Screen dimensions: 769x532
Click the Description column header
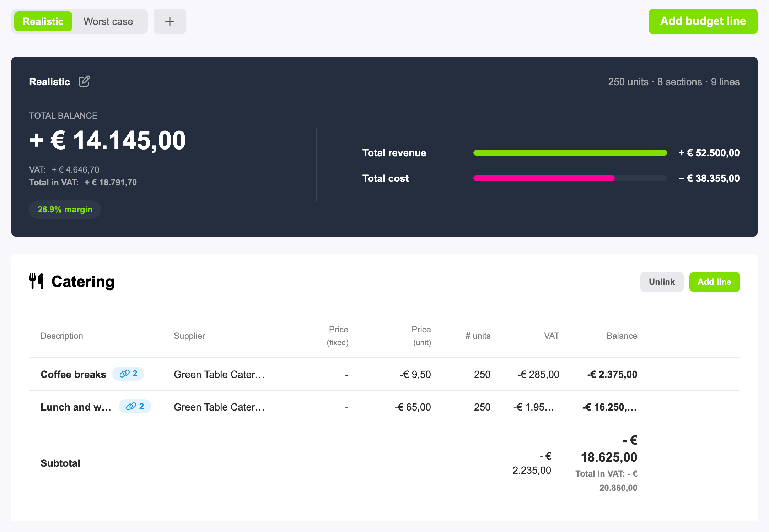62,336
